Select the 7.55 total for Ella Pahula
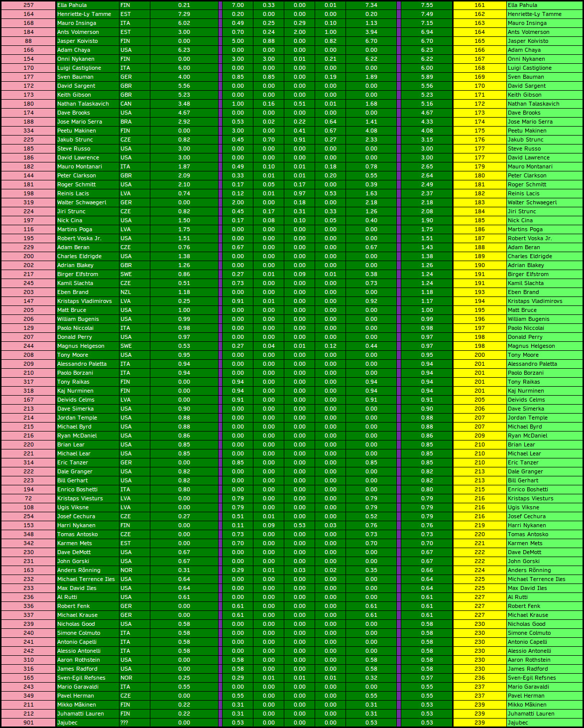 click(427, 5)
